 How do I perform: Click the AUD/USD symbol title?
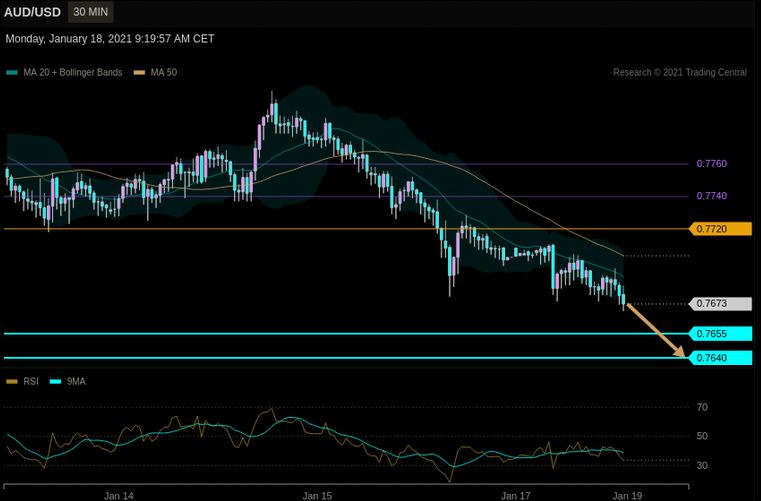coord(33,12)
